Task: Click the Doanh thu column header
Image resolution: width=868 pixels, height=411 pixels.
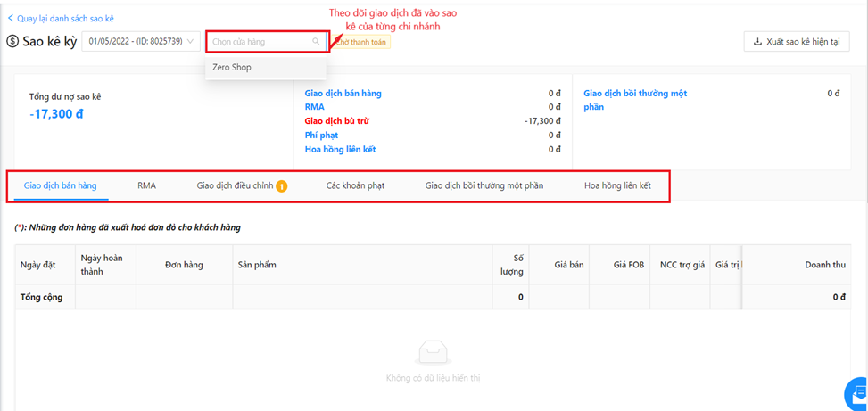Action: pyautogui.click(x=825, y=265)
